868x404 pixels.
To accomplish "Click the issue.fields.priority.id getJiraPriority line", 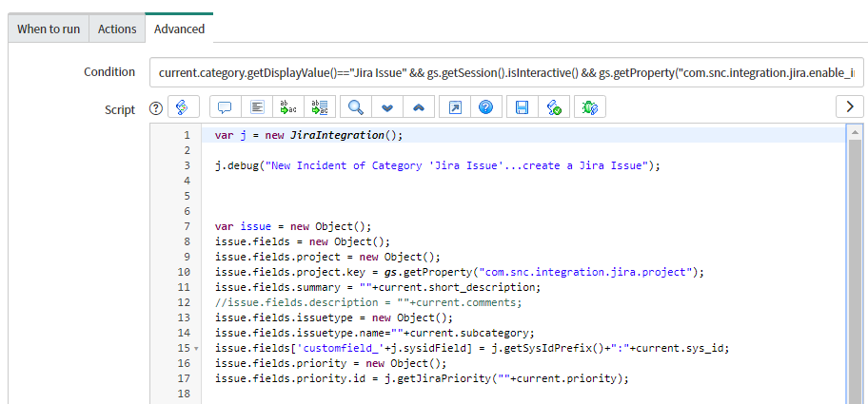I will [422, 378].
